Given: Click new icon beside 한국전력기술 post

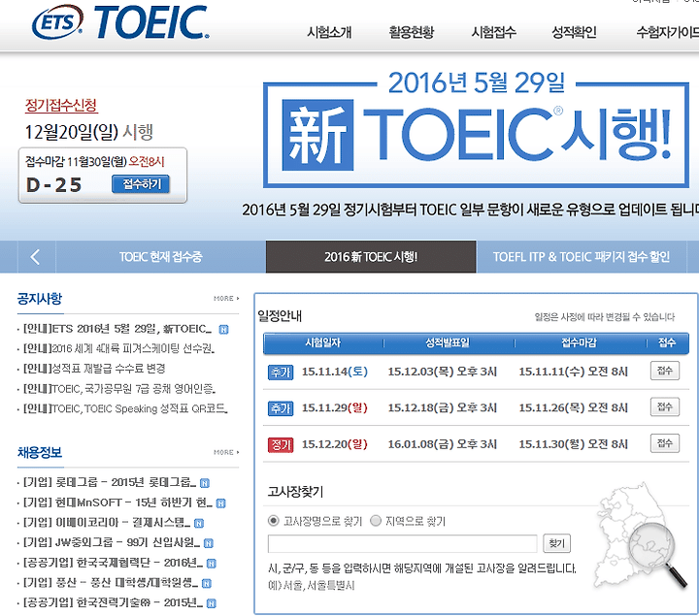Looking at the screenshot, I should (x=212, y=603).
